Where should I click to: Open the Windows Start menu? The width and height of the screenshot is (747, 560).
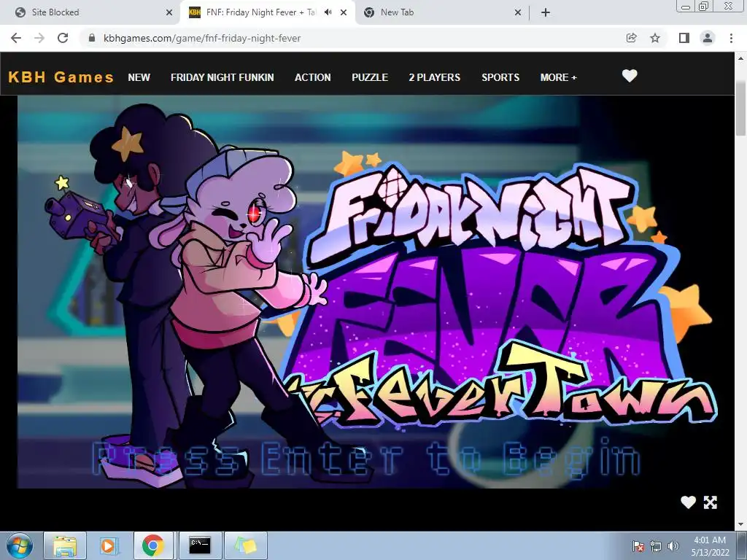(20, 545)
